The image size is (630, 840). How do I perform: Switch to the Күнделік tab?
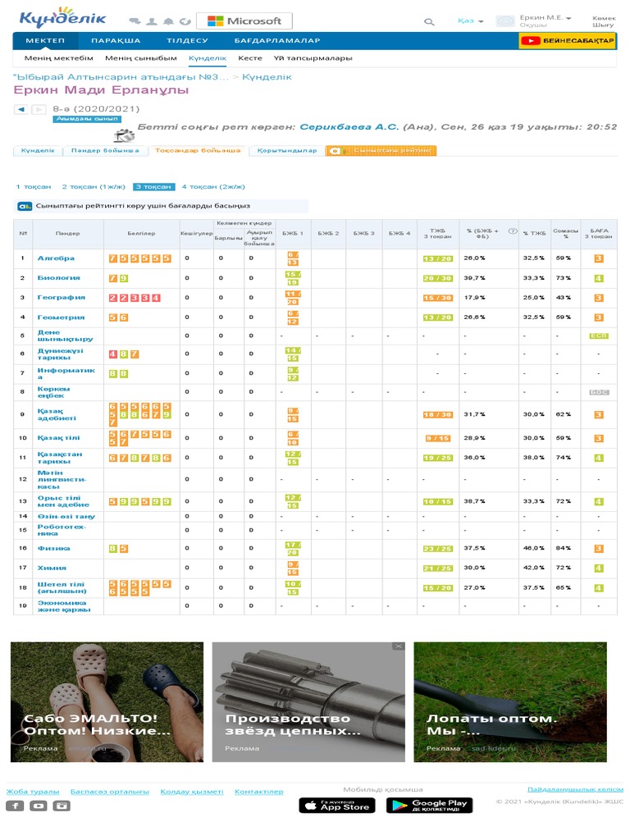point(38,151)
